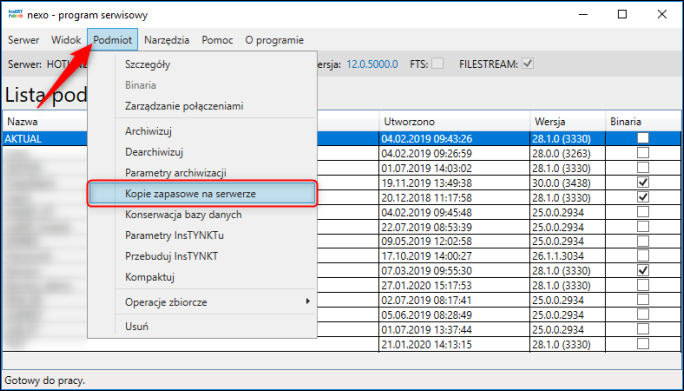Click the Gotowy do pracy status text

pyautogui.click(x=44, y=381)
